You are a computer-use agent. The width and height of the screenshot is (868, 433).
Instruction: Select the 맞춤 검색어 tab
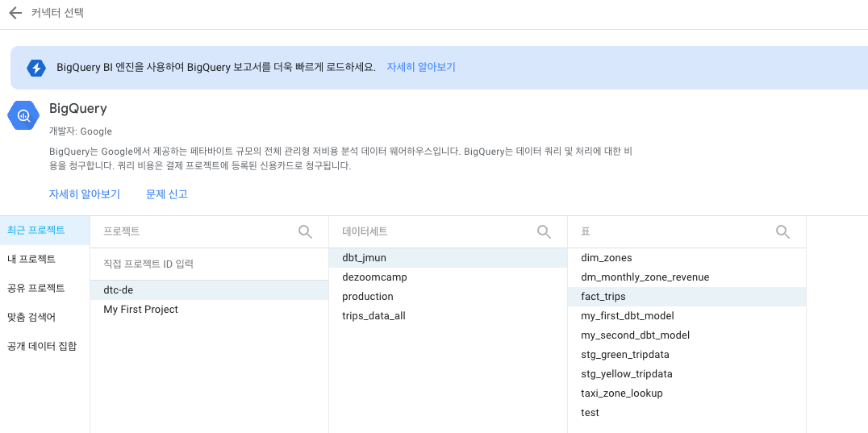tap(45, 318)
